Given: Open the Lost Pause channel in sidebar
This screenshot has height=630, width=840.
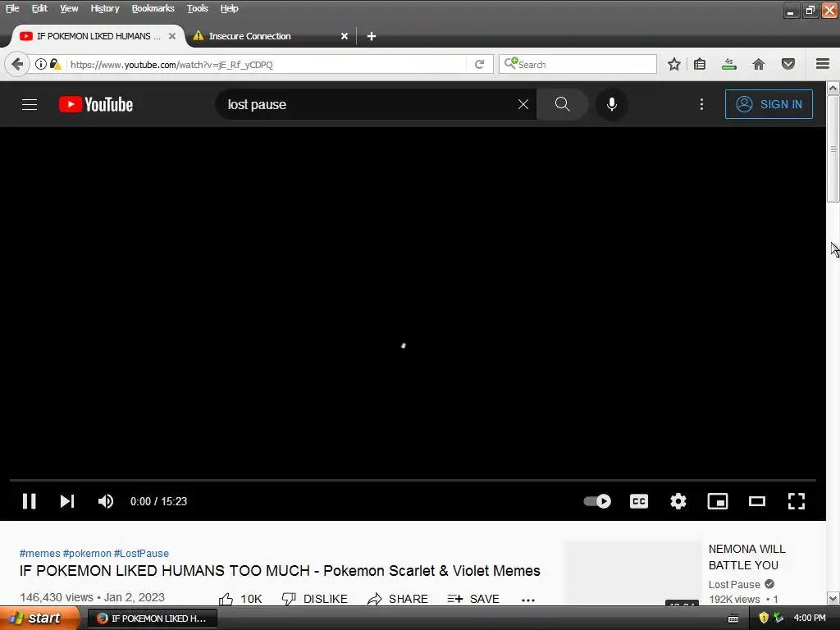Looking at the screenshot, I should 734,584.
